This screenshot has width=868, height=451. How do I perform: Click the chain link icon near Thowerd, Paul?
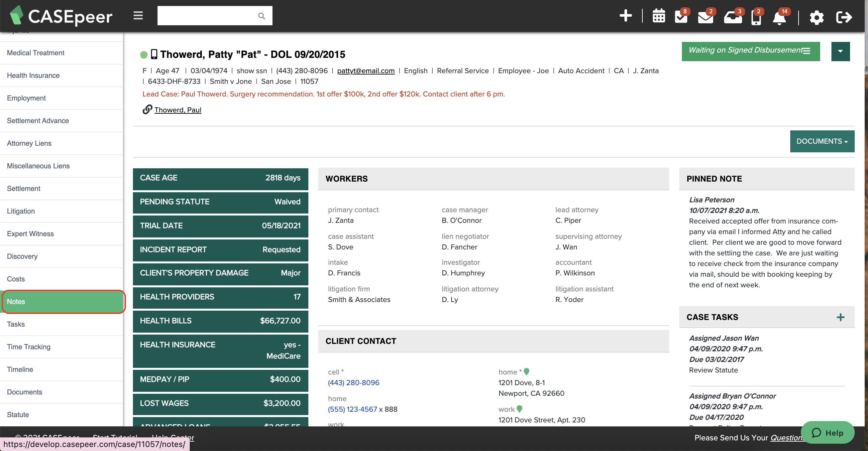(147, 109)
